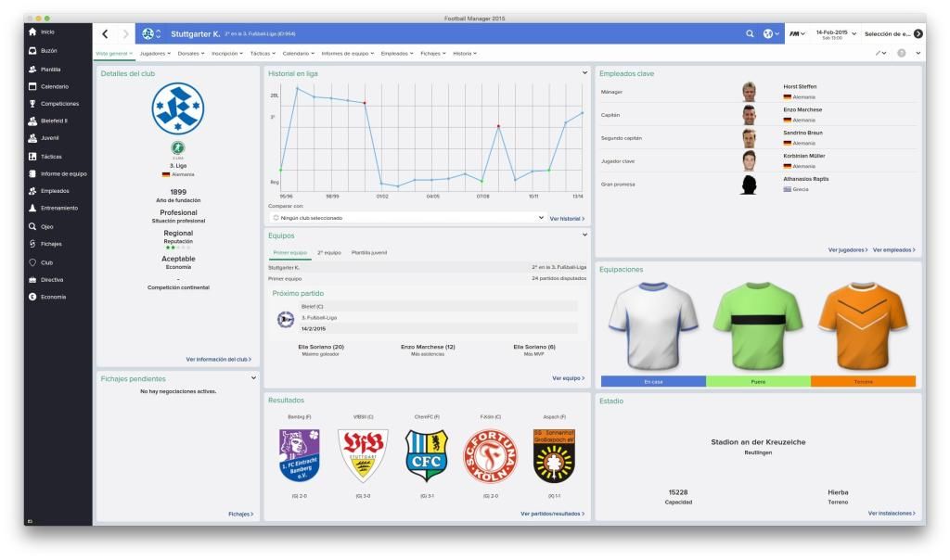Click the search magnifier in top bar
Screen dimensions: 950x560
tap(751, 34)
